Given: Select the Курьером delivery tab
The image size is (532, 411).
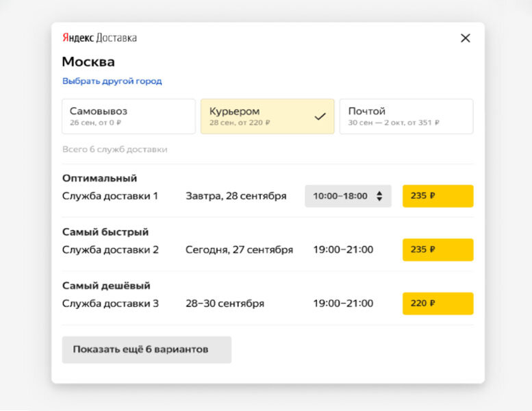Looking at the screenshot, I should [x=267, y=116].
